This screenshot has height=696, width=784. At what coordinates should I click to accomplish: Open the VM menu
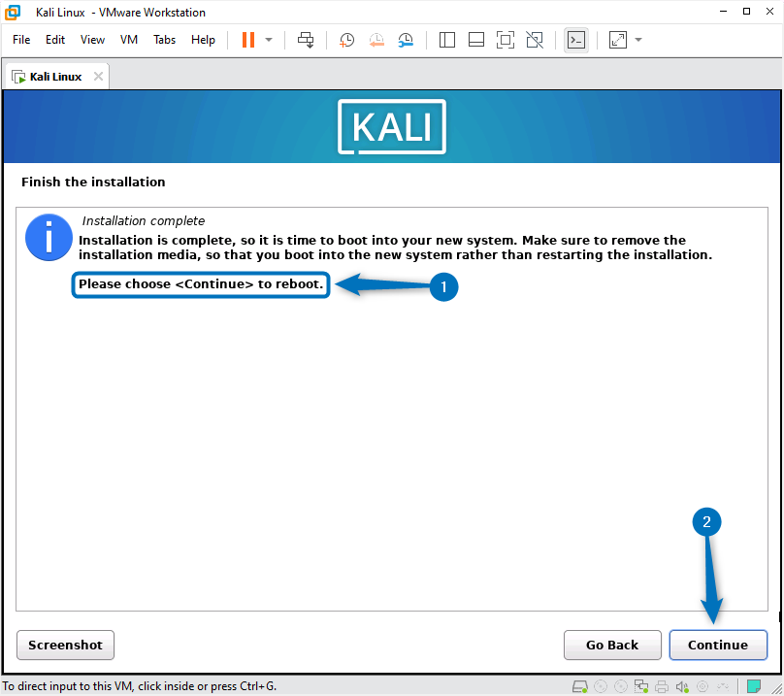[x=128, y=40]
